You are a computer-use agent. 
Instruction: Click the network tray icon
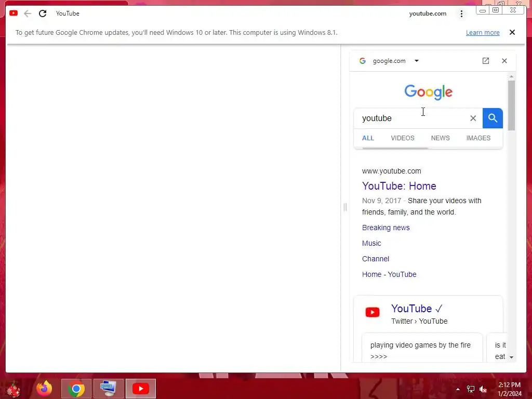pos(471,389)
